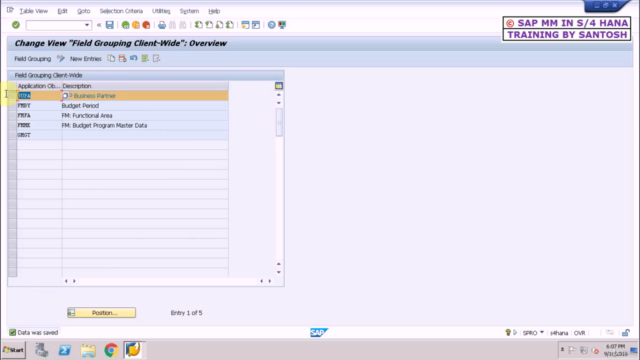This screenshot has height=360, width=640.
Task: Cancel using the red Cancel icon
Action: coord(146,25)
